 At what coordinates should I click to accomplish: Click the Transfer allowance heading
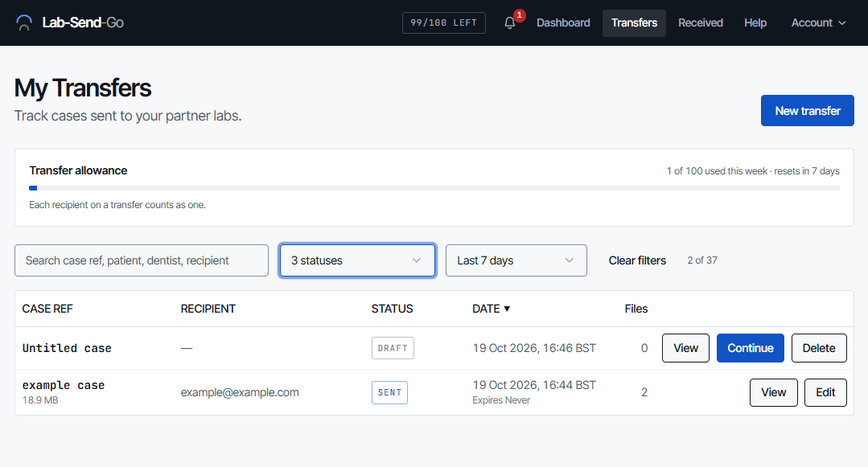[78, 170]
